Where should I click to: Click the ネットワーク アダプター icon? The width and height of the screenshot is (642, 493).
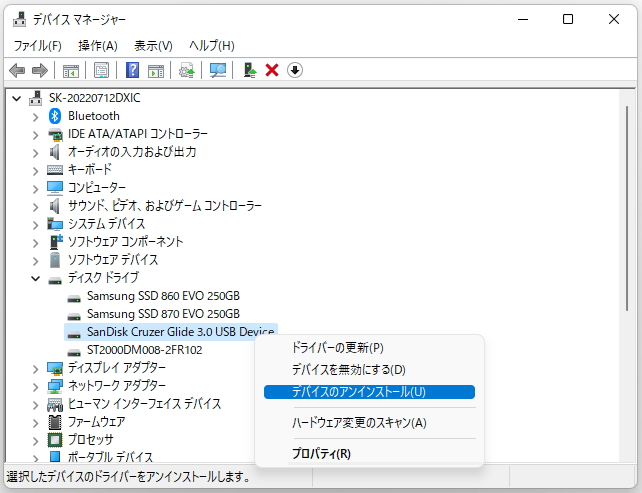pyautogui.click(x=55, y=386)
